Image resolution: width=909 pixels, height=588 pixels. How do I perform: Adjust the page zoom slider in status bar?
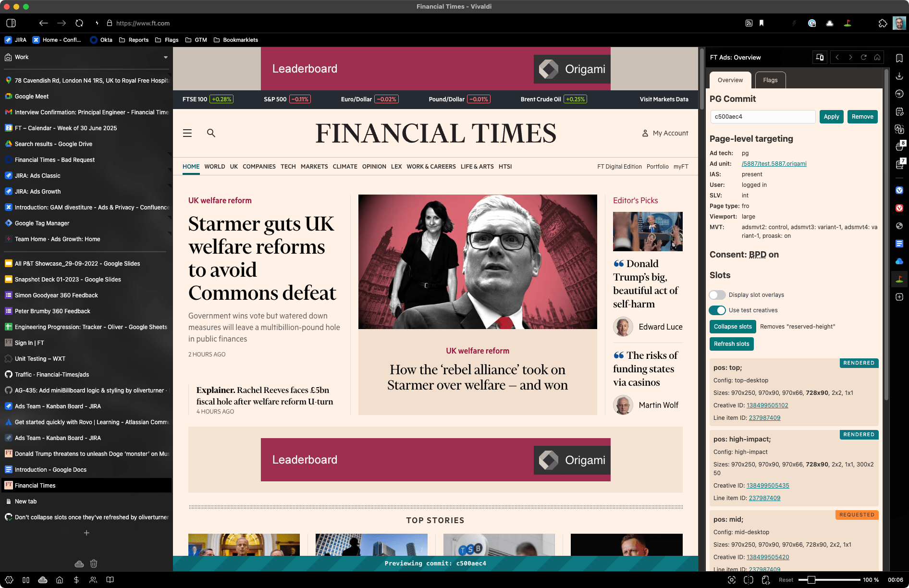811,580
